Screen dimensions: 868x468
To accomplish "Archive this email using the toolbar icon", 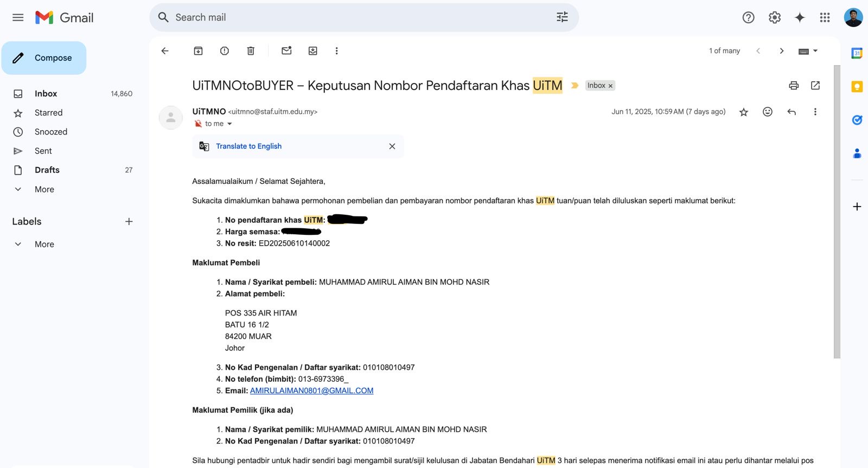I will coord(198,51).
